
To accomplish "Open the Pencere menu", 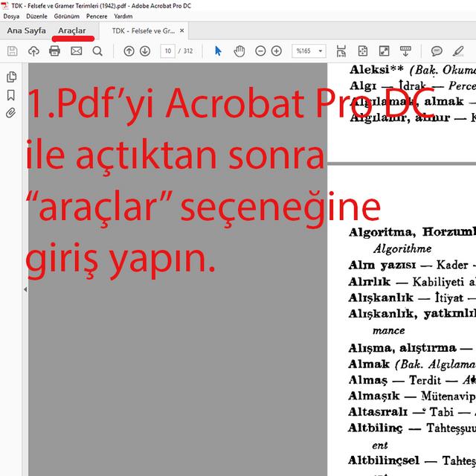I will (x=97, y=16).
